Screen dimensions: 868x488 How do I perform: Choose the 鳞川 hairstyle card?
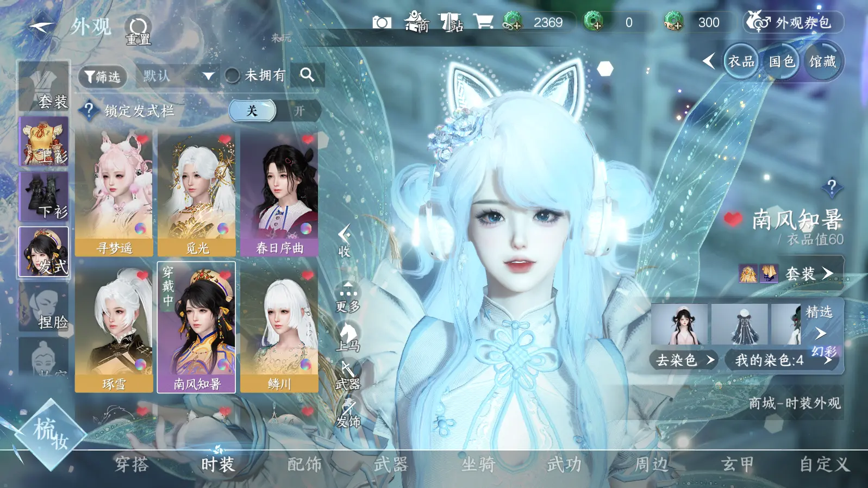tap(279, 328)
